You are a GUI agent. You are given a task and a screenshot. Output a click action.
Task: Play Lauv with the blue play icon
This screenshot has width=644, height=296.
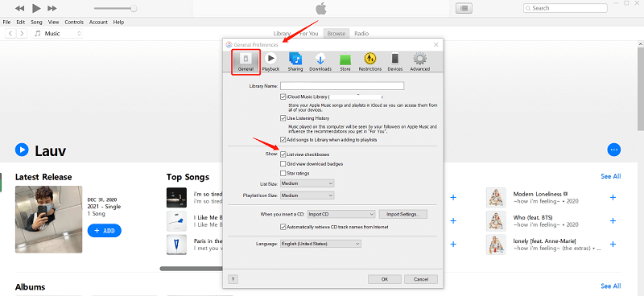point(22,150)
